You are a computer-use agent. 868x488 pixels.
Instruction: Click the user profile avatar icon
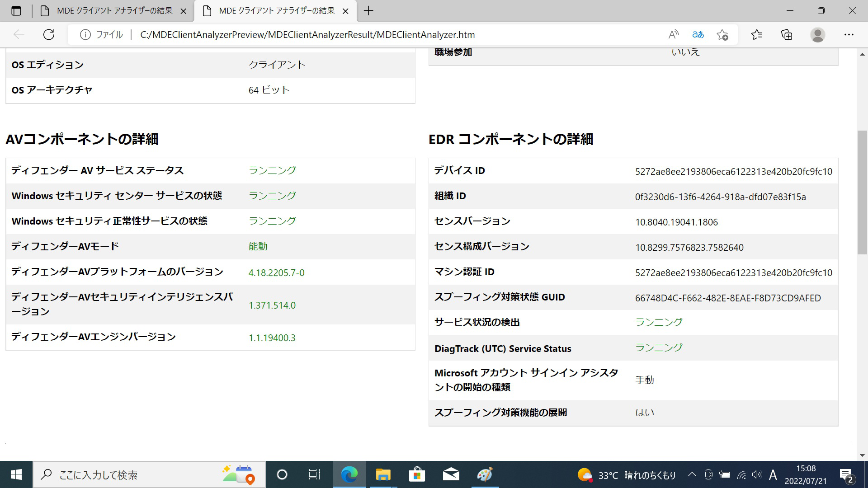pyautogui.click(x=817, y=35)
